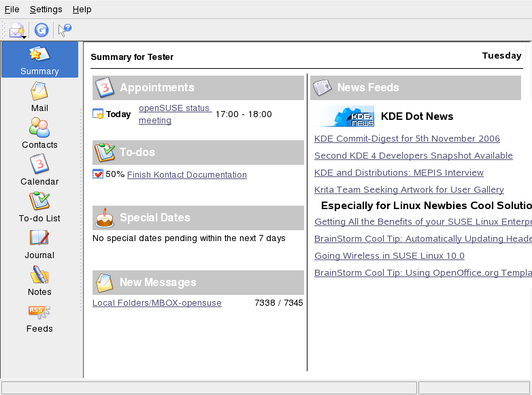Click the To-dos header checklist icon
Viewport: 532px width, 395px height.
coord(105,153)
